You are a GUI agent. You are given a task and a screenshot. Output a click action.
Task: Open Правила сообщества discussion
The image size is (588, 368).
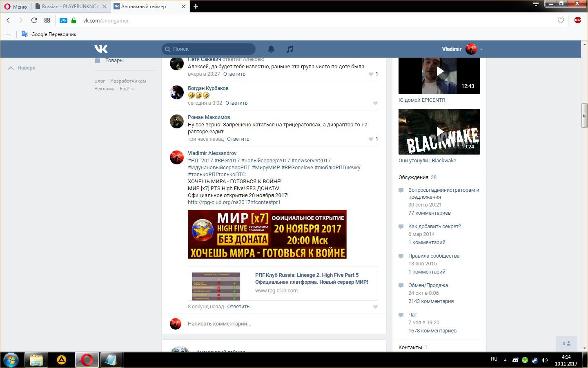tap(434, 256)
